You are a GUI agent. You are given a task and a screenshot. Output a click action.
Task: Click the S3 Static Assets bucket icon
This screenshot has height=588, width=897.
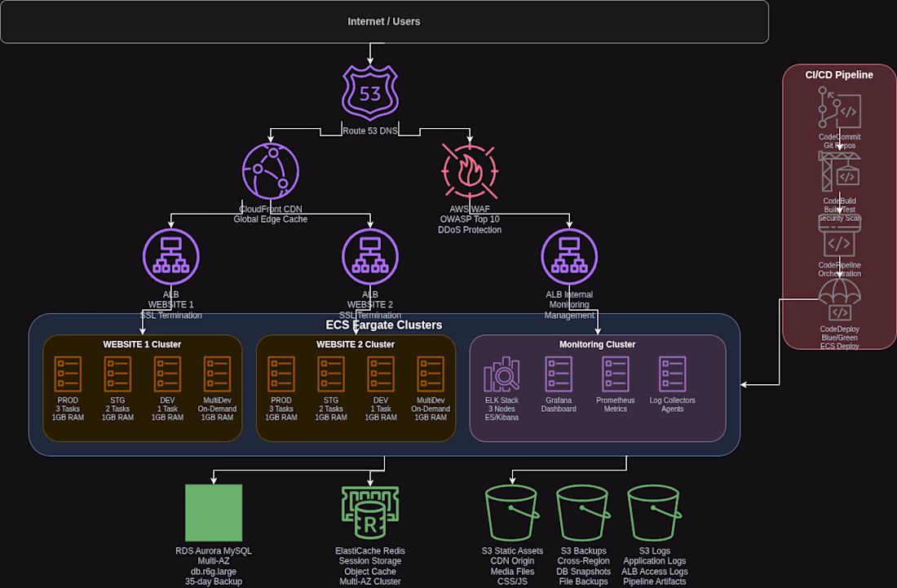[x=512, y=512]
